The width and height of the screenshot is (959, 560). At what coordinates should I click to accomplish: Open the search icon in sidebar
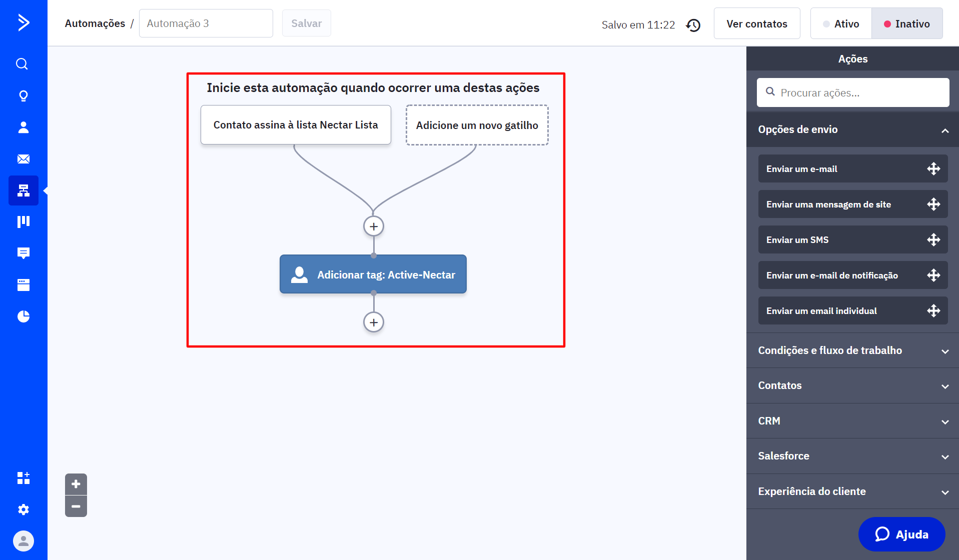[22, 64]
